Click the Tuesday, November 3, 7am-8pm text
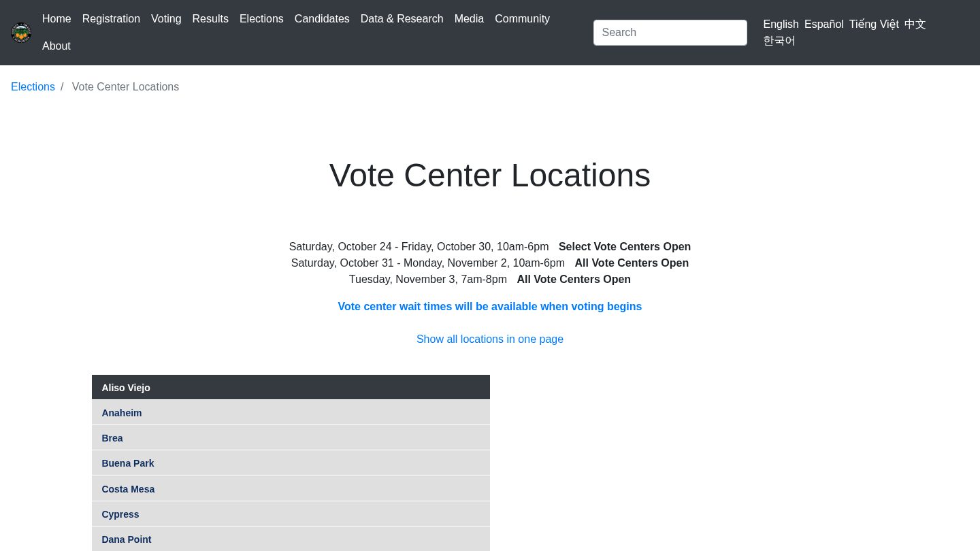 point(428,280)
